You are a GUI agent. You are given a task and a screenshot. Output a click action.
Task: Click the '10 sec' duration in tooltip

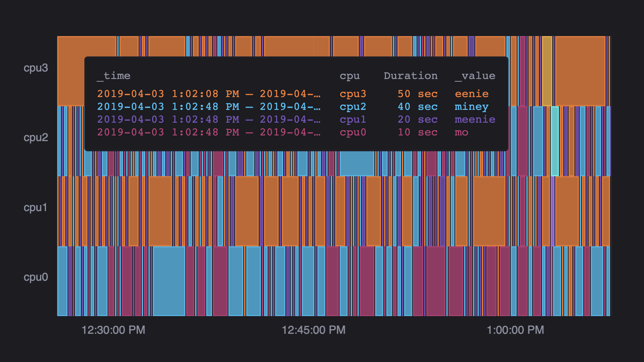417,132
